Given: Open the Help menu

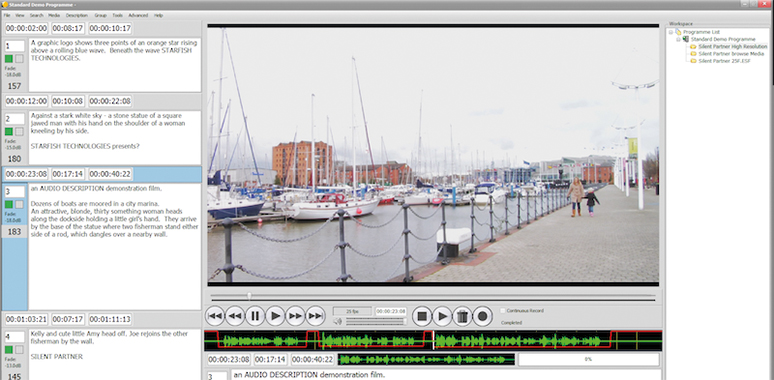Looking at the screenshot, I should pyautogui.click(x=158, y=16).
